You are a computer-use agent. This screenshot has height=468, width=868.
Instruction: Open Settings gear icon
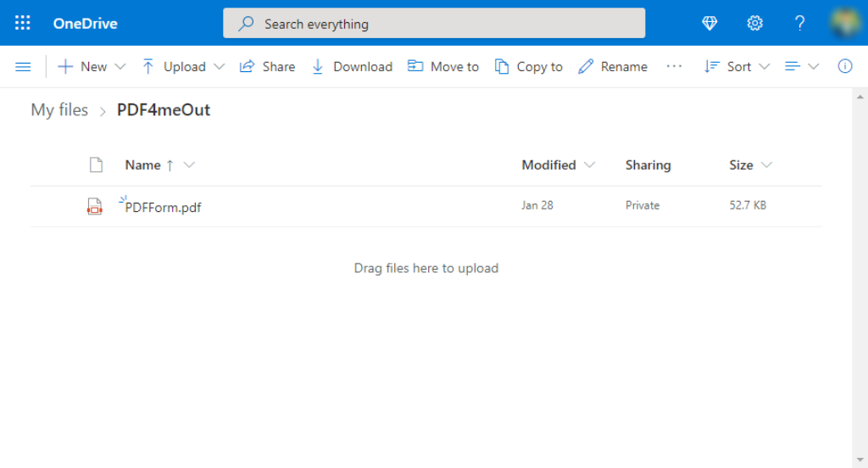tap(754, 23)
